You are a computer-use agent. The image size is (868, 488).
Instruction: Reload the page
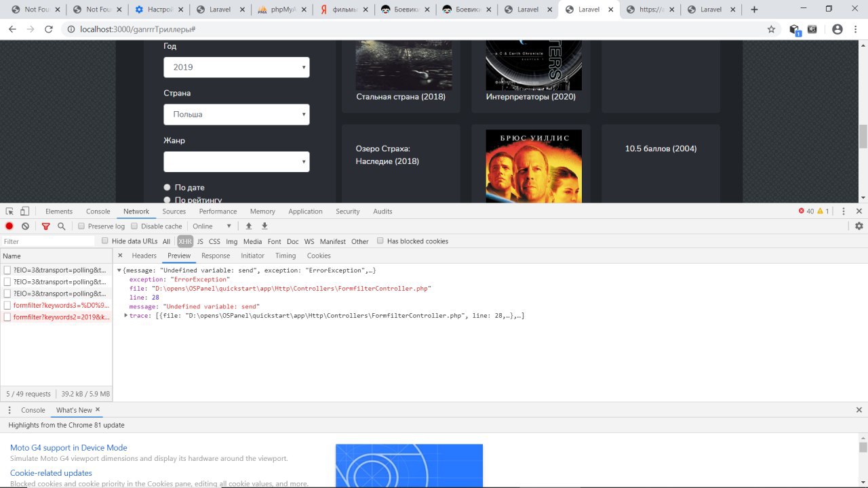[x=48, y=29]
